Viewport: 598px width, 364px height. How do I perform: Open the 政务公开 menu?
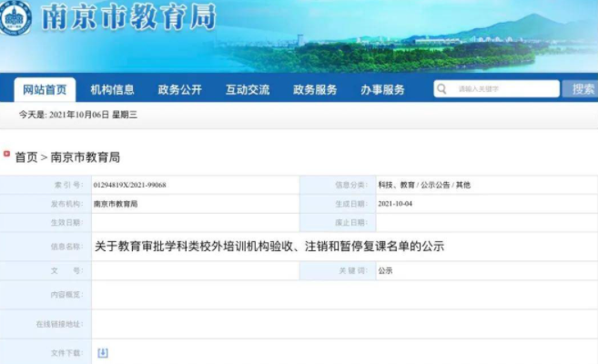pyautogui.click(x=179, y=89)
